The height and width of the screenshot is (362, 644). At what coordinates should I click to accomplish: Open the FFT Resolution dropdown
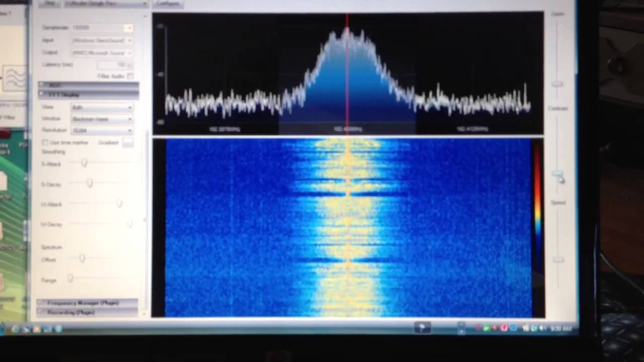(102, 130)
